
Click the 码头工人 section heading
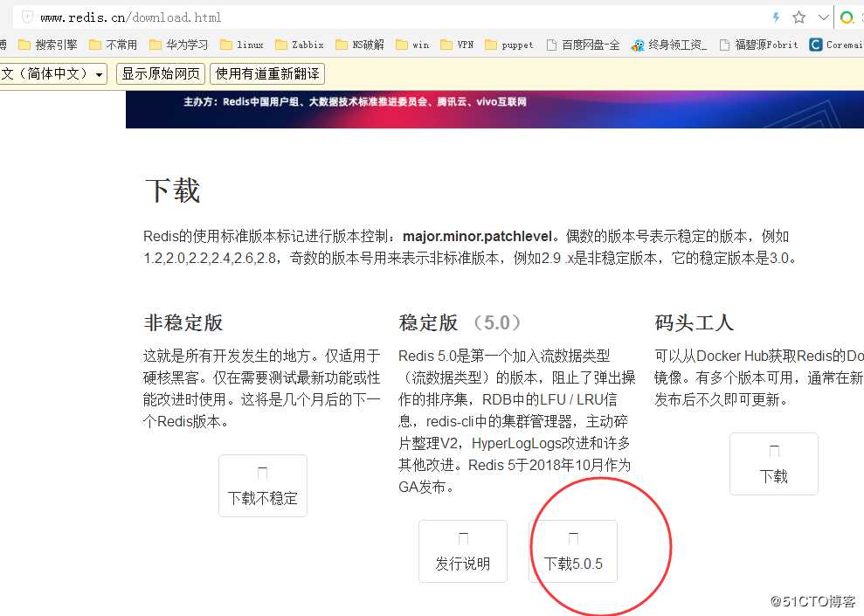click(695, 322)
